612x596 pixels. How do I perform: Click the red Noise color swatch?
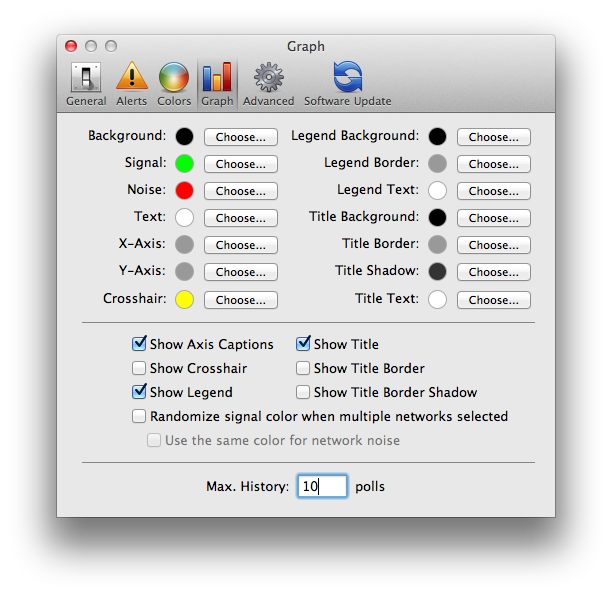184,191
